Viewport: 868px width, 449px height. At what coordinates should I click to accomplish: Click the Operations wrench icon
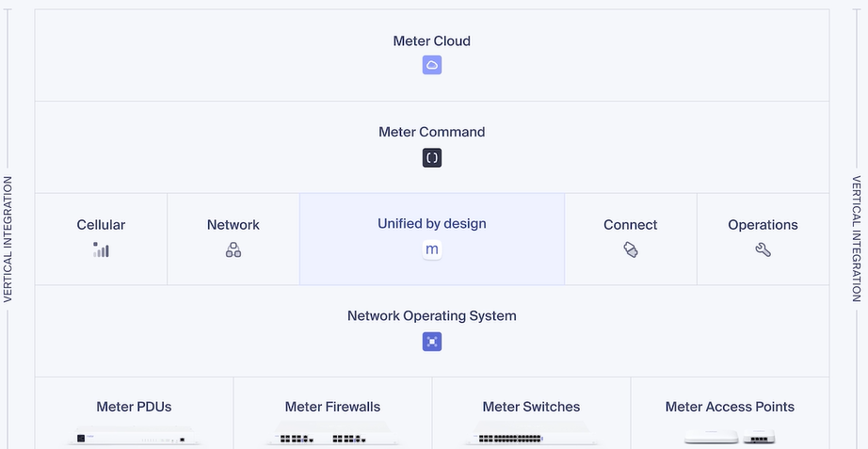[763, 249]
